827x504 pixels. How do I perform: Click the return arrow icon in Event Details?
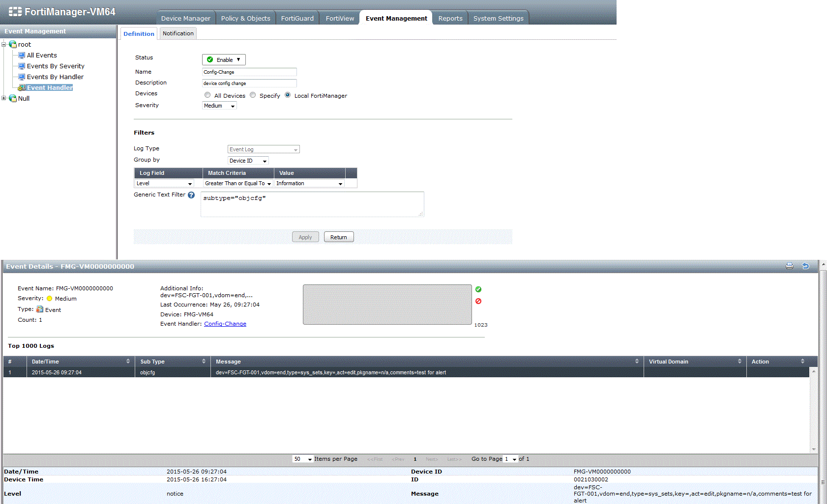click(805, 266)
